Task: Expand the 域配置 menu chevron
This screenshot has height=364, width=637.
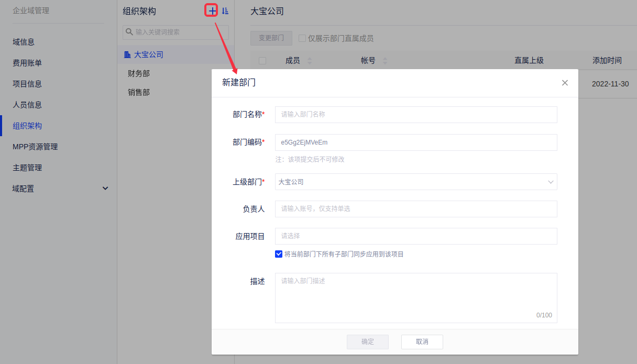Action: [x=105, y=189]
